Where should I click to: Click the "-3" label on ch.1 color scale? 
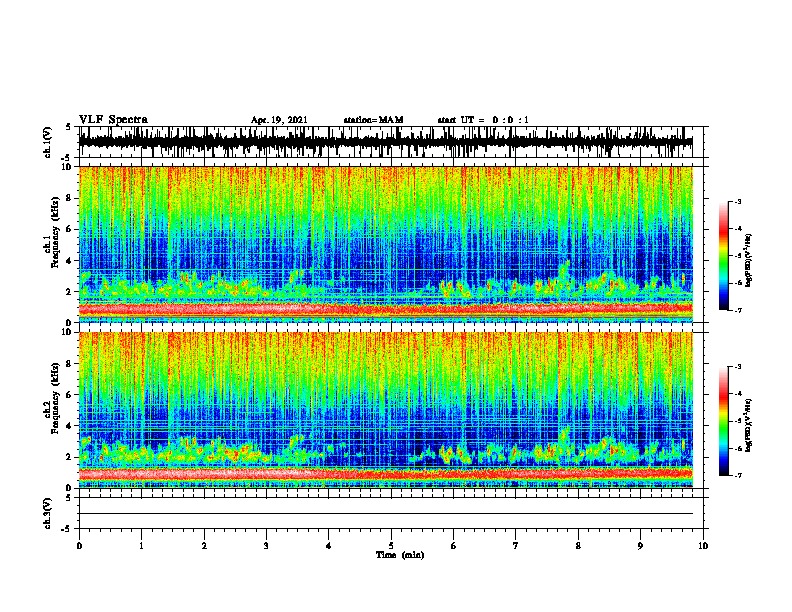click(738, 201)
